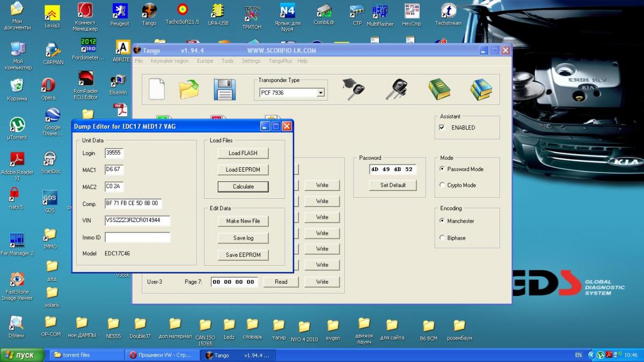This screenshot has width=644, height=362.
Task: Click Read button for Page 7
Action: 281,282
